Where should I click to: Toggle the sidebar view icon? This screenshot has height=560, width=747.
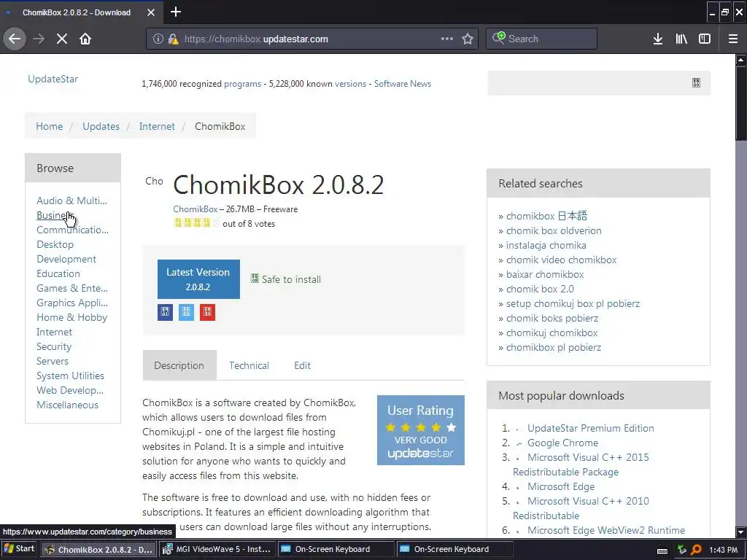705,39
